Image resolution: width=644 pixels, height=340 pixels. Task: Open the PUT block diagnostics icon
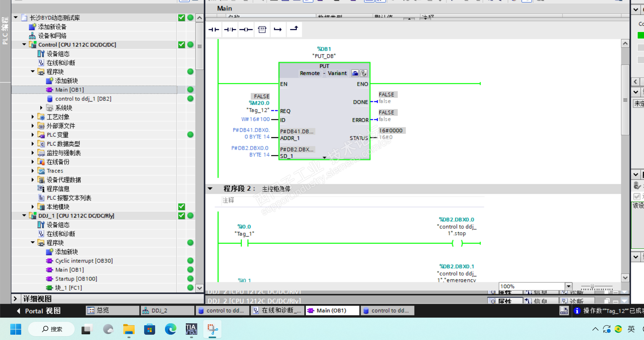click(363, 73)
